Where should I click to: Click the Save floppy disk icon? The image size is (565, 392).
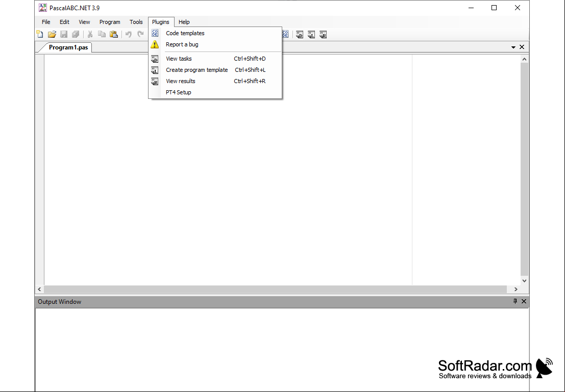point(64,34)
